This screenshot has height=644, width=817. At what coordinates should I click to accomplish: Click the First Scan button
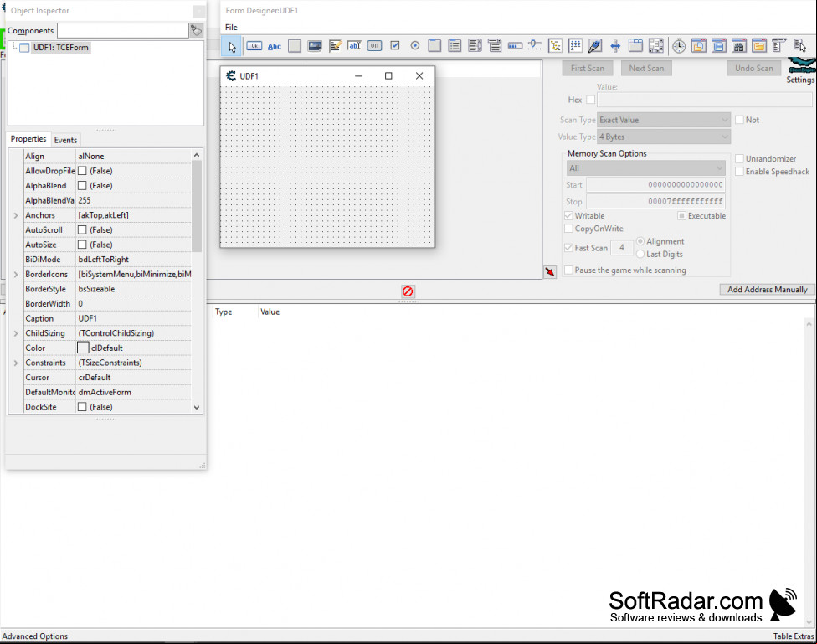tap(588, 69)
